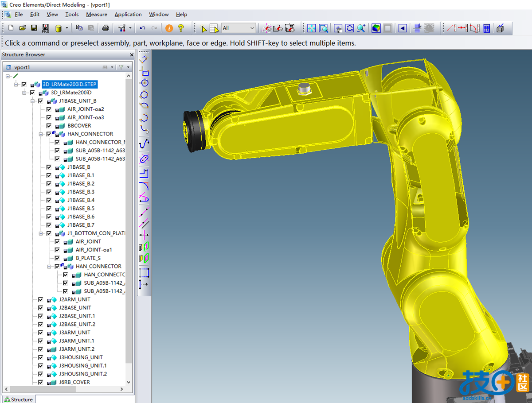Screen dimensions: 532x403
Task: Click the blue left-arrow previous view icon
Action: [403, 28]
